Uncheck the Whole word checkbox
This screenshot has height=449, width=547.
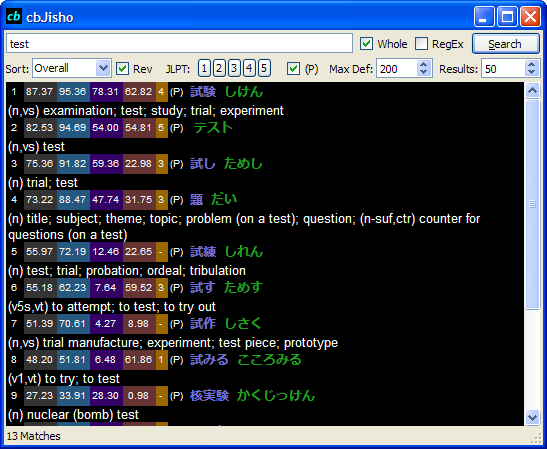point(366,44)
